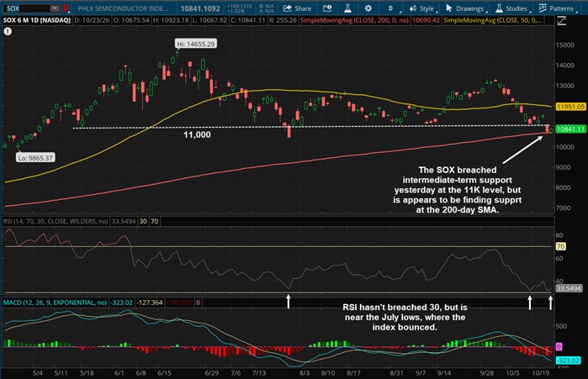Click the RSI (14, 70, 30, CLOSE, WILDERS, no) label

(56, 221)
